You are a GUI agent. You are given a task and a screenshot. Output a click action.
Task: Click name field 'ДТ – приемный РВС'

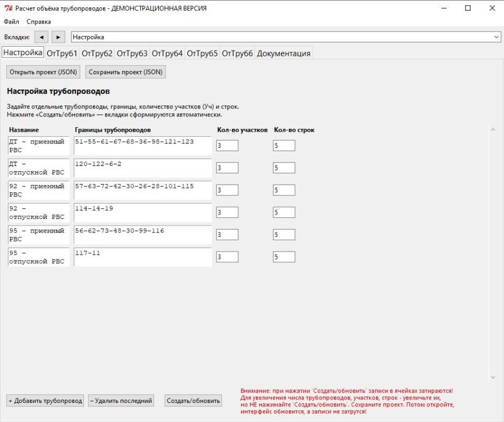coord(39,145)
